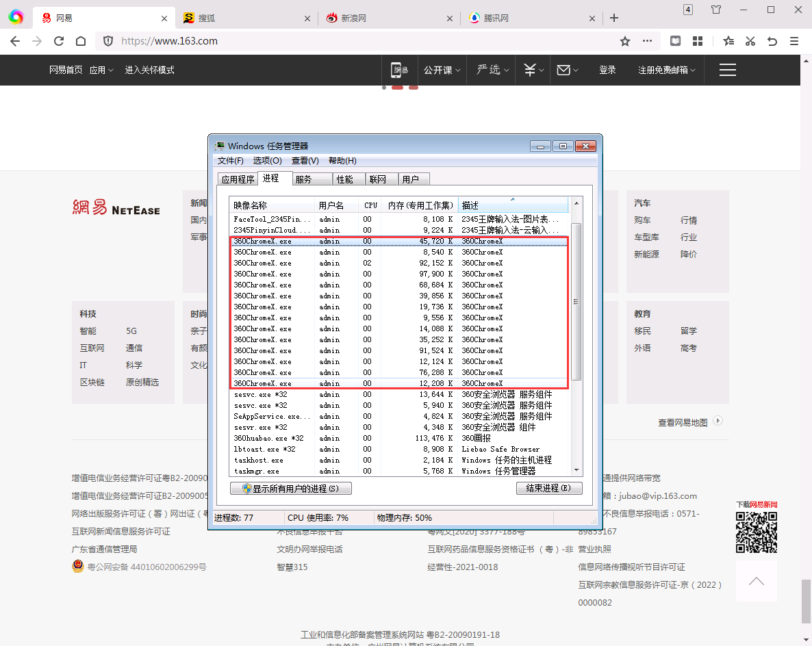Screen dimensions: 812x646
Task: Switch to the 服务 tab
Action: point(312,179)
